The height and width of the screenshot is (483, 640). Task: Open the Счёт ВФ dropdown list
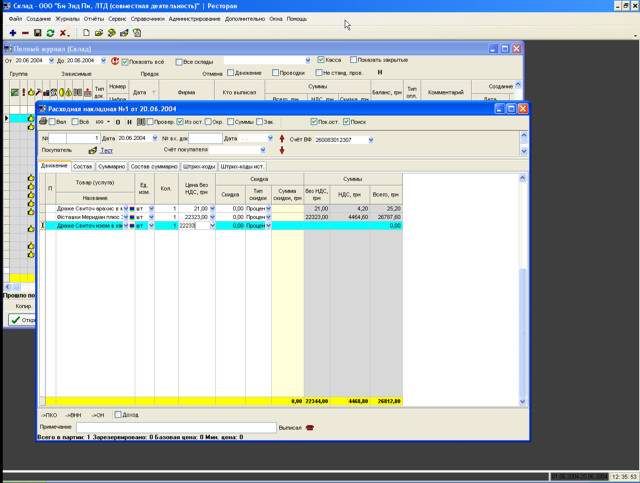371,140
